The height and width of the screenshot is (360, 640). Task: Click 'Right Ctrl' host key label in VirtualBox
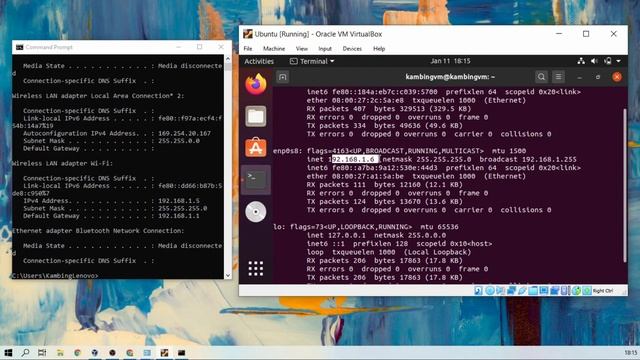coord(603,291)
